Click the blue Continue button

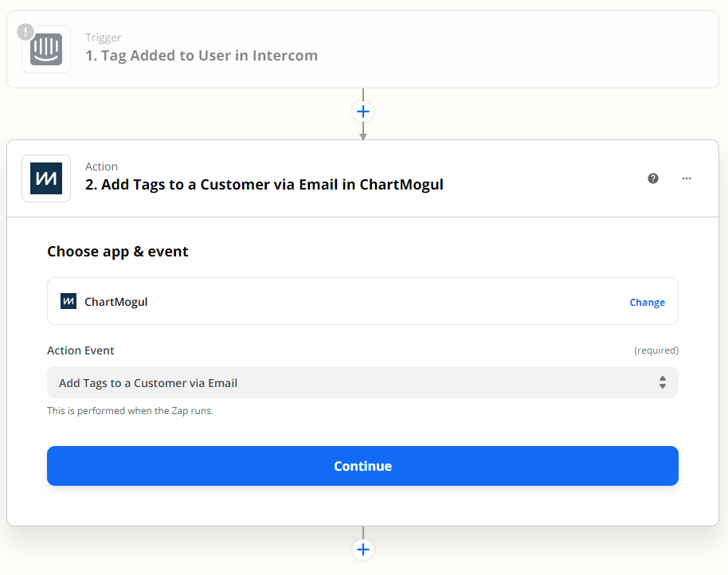(x=362, y=466)
